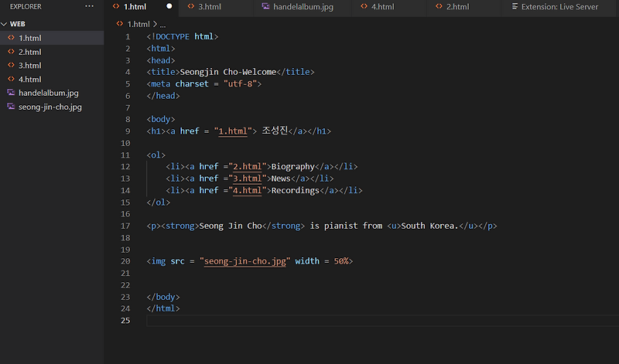Select 3.html in the Explorer sidebar
619x364 pixels.
click(x=29, y=66)
